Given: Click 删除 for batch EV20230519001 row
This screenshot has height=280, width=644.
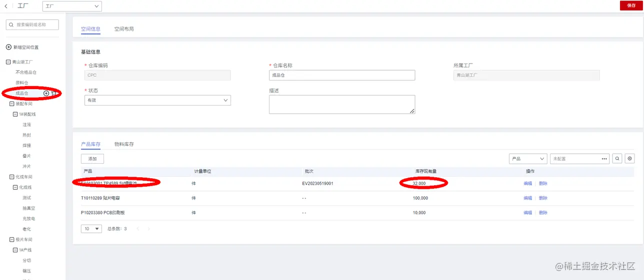Looking at the screenshot, I should [x=543, y=183].
